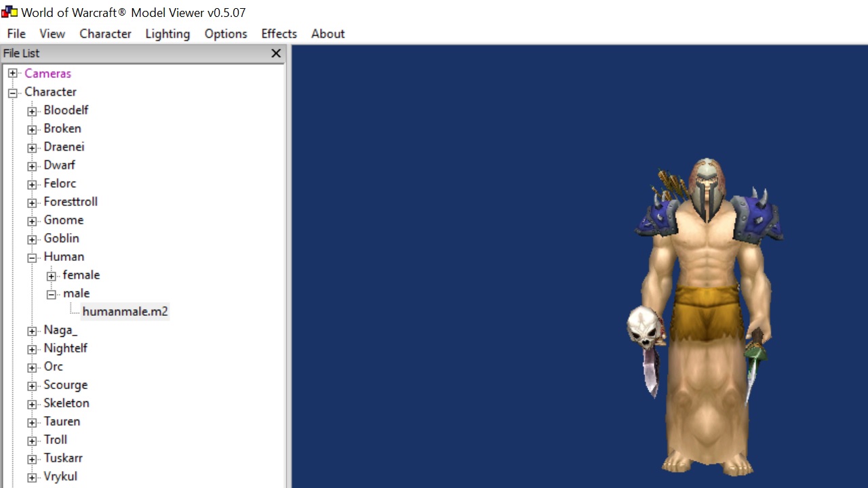Expand the Skeleton folder

click(x=32, y=403)
